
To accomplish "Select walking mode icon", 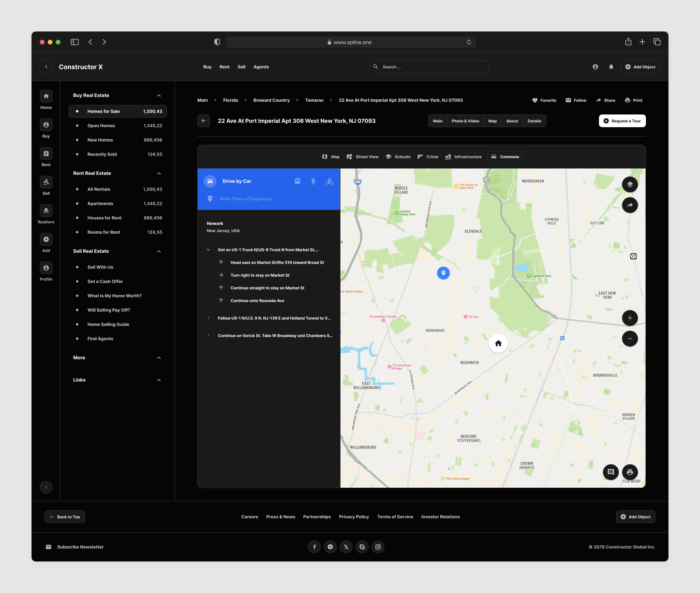I will [313, 181].
